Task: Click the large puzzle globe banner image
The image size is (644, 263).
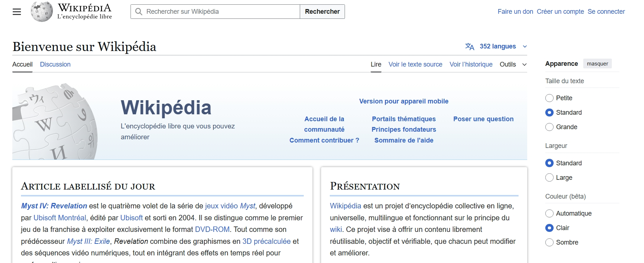Action: pyautogui.click(x=55, y=122)
